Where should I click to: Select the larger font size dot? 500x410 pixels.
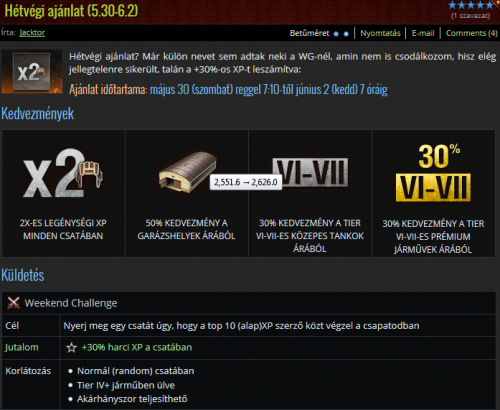pos(346,34)
